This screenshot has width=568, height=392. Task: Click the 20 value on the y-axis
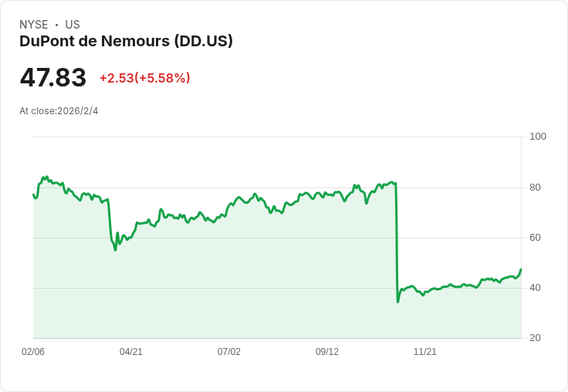[535, 338]
